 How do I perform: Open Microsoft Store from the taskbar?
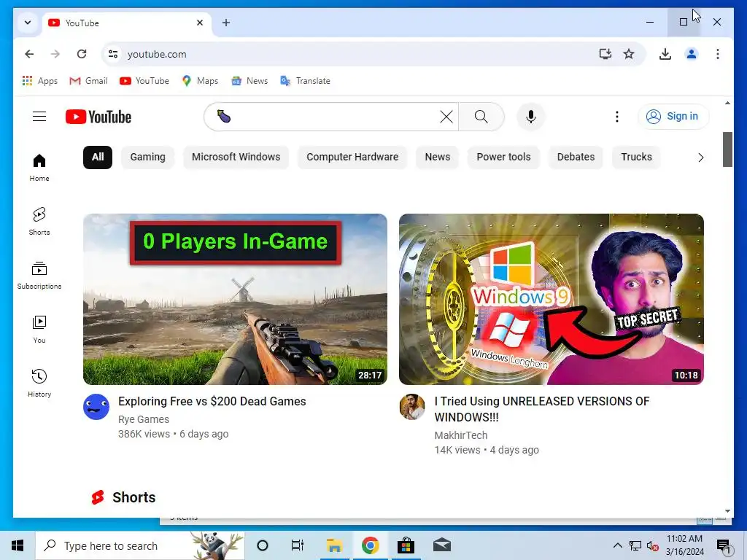pos(406,545)
